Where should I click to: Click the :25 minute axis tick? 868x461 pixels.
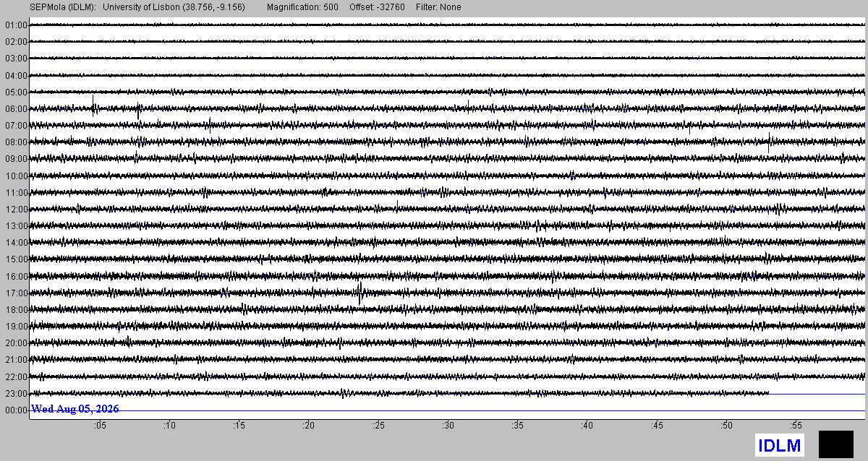[x=378, y=426]
